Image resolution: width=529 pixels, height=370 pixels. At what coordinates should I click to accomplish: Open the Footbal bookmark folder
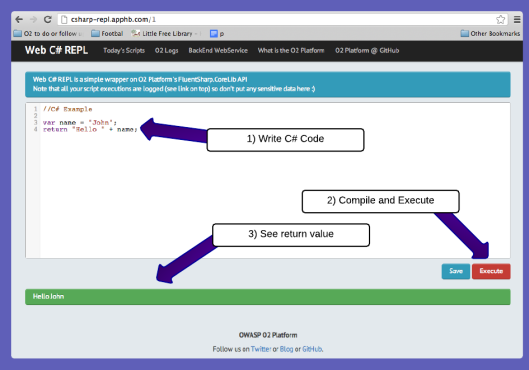tap(107, 34)
